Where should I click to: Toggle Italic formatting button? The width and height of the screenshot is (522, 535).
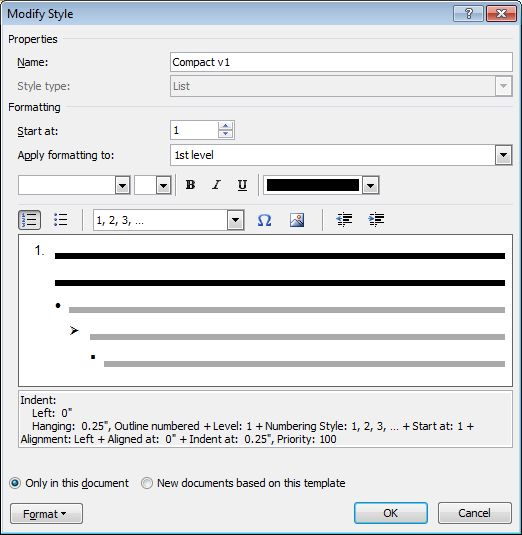coord(216,185)
